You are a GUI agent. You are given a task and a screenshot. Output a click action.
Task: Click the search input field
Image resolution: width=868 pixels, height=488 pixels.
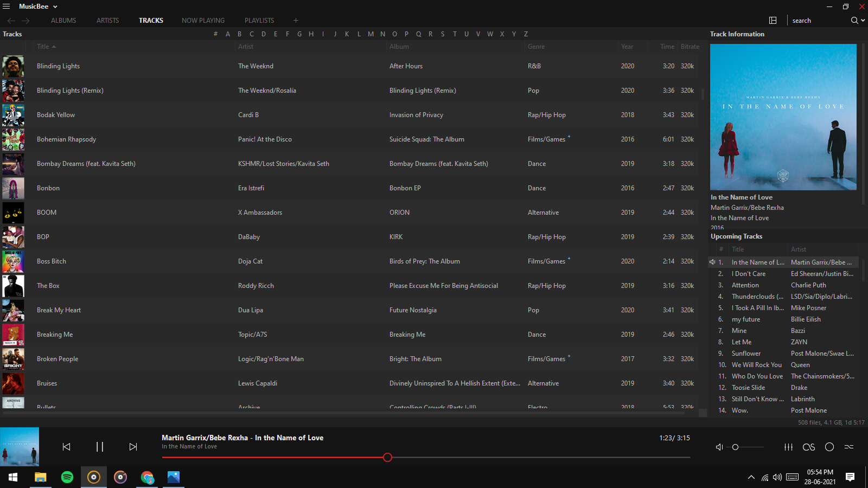click(818, 21)
